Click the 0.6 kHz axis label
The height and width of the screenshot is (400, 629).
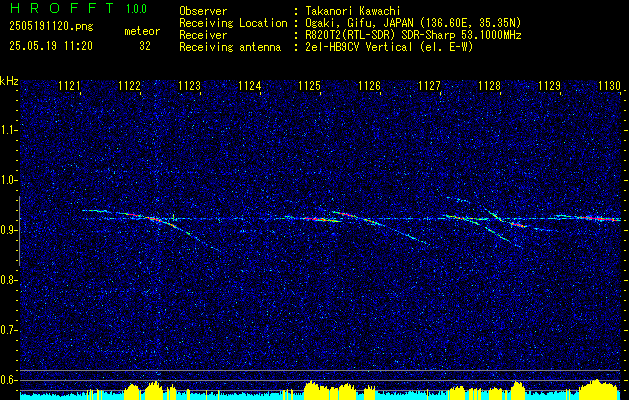pyautogui.click(x=9, y=380)
